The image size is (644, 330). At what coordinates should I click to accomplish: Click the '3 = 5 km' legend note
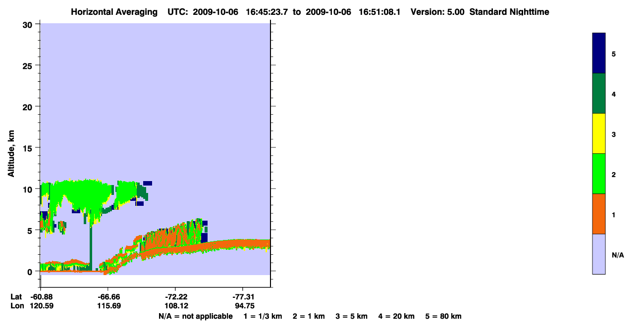(x=352, y=316)
